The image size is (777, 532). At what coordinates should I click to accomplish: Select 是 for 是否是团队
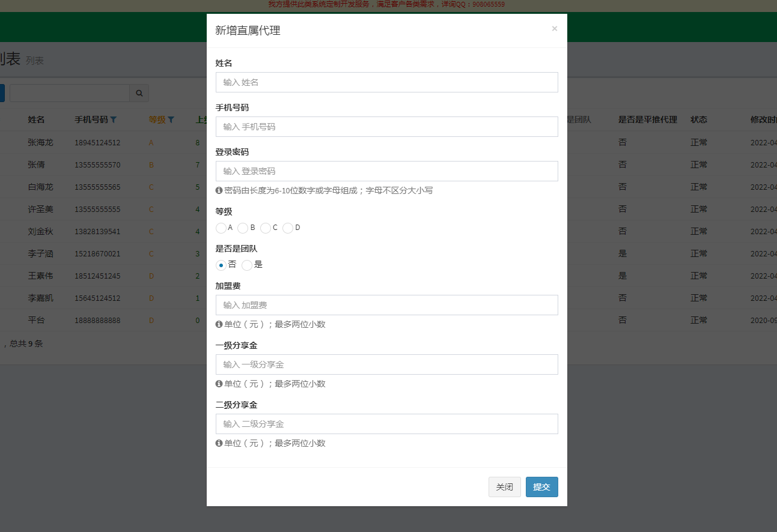point(247,265)
